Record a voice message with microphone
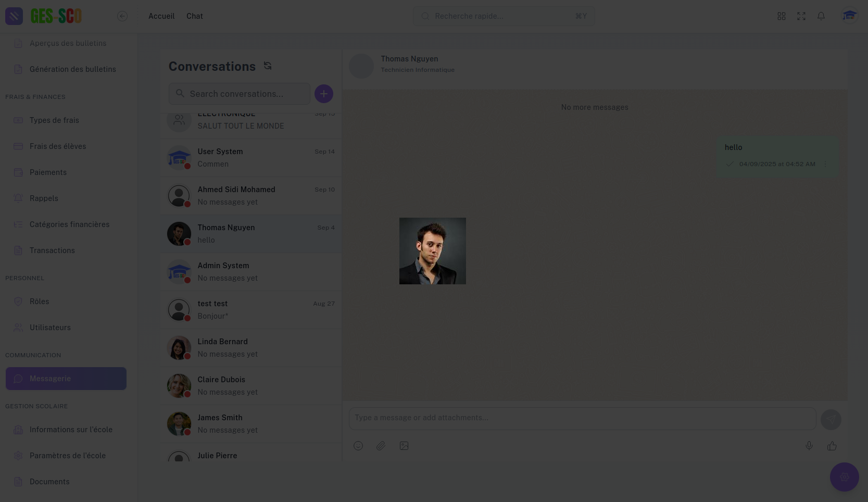The image size is (868, 502). tap(809, 446)
